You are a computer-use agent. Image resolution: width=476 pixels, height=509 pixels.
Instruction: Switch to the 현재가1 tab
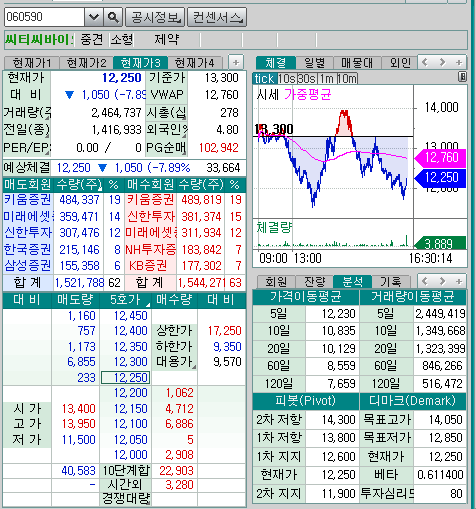click(32, 63)
